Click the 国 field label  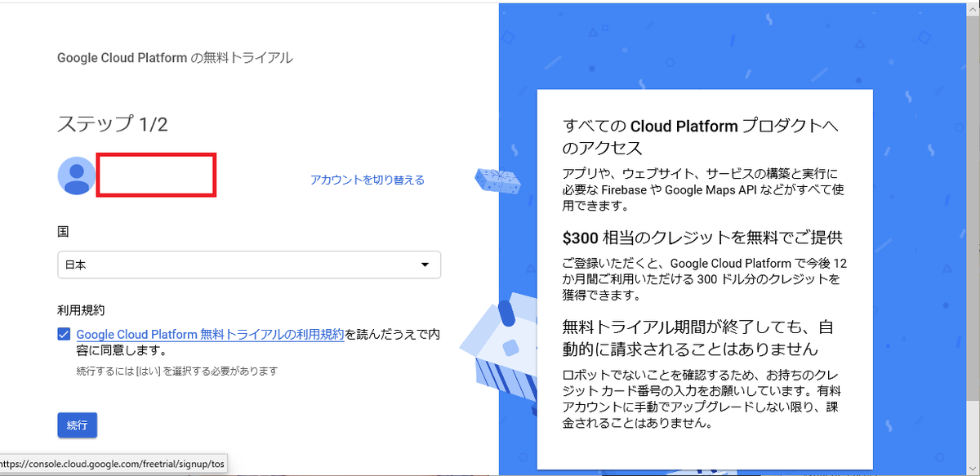[63, 231]
